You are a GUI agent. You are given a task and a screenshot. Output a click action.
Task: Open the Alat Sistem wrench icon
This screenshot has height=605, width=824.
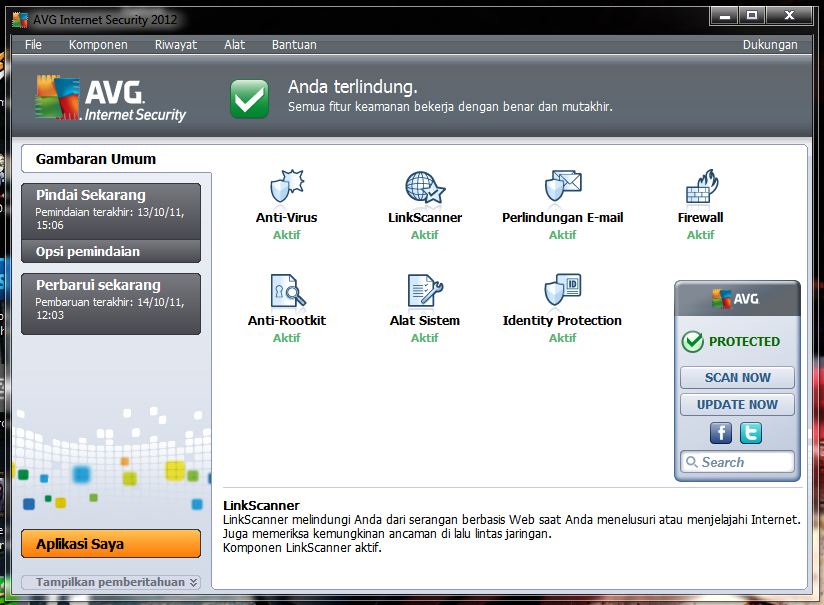pyautogui.click(x=425, y=290)
